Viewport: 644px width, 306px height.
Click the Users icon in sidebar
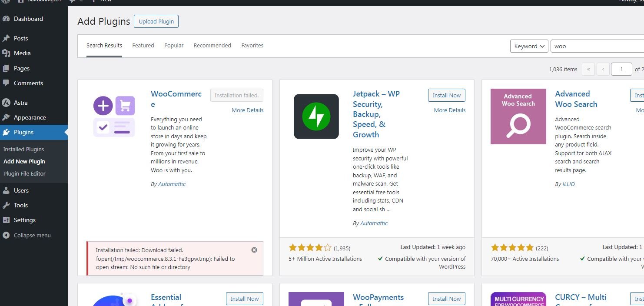[x=6, y=190]
